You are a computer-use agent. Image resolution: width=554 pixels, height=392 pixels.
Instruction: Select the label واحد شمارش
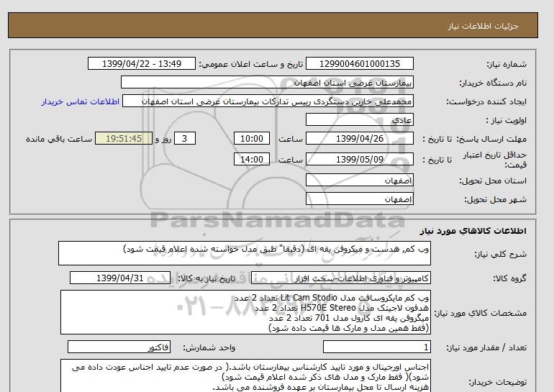(209, 347)
